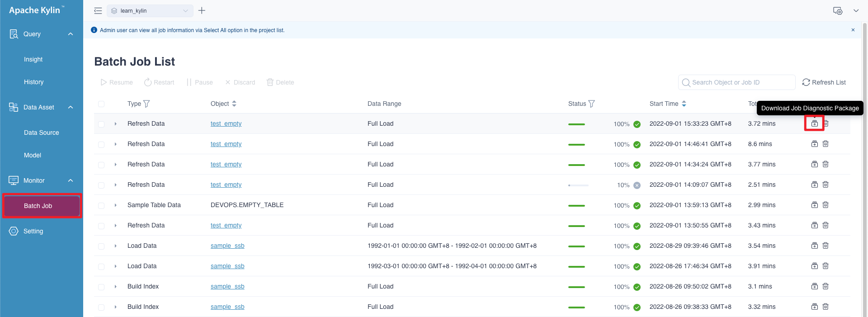Delete the DEVOPS.EMPTY_TABLE job row
This screenshot has width=868, height=317.
(x=826, y=205)
